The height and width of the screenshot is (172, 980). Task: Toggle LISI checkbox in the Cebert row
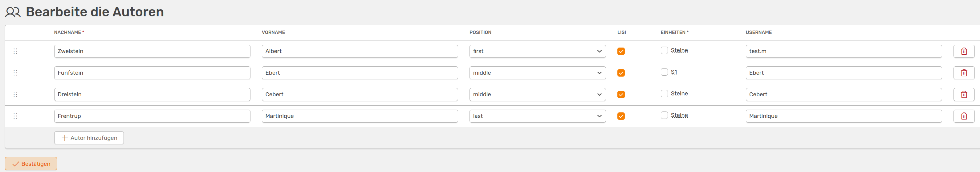621,94
